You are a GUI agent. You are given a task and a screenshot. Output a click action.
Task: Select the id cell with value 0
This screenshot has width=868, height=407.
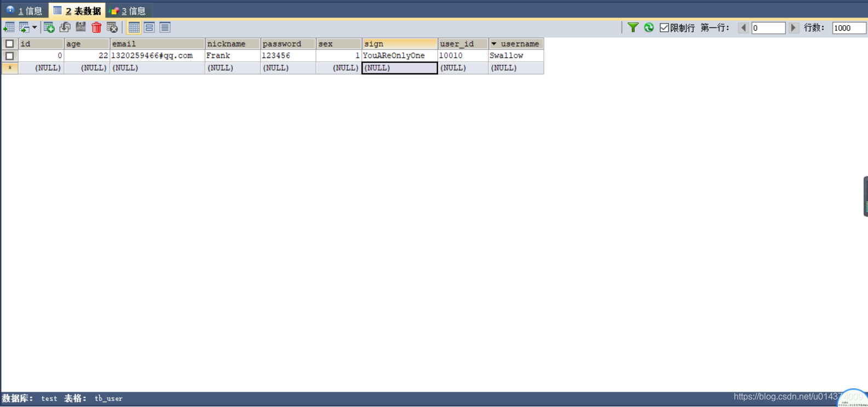click(41, 56)
